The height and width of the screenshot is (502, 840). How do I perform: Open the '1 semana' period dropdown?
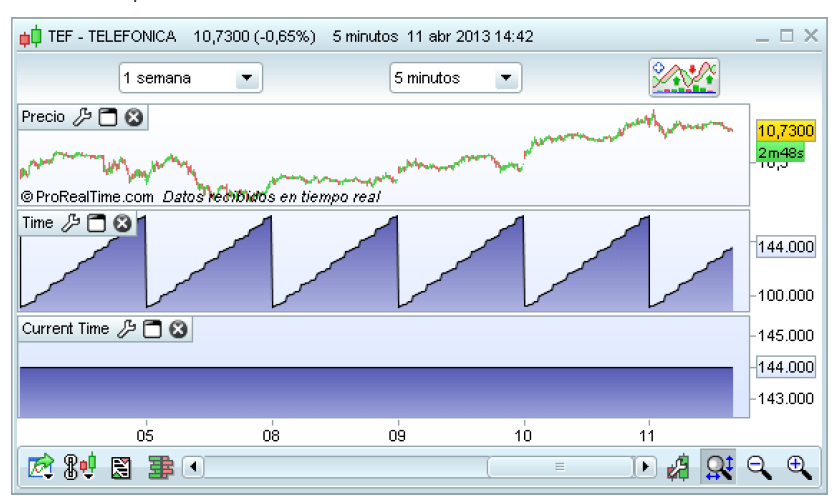(191, 78)
